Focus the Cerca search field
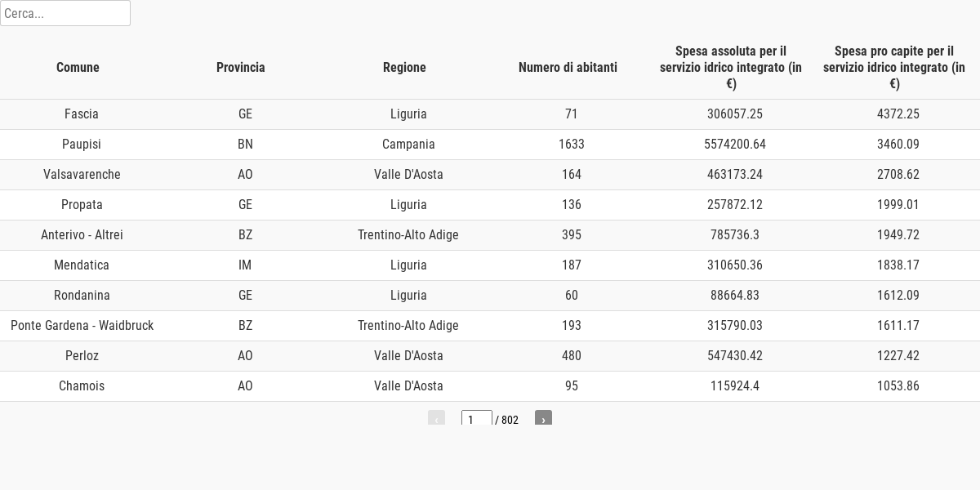 pyautogui.click(x=65, y=13)
